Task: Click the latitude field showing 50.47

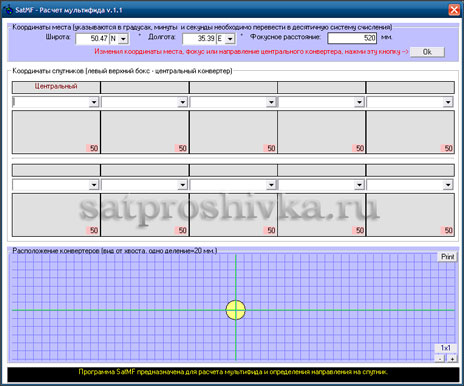Action: [x=92, y=39]
